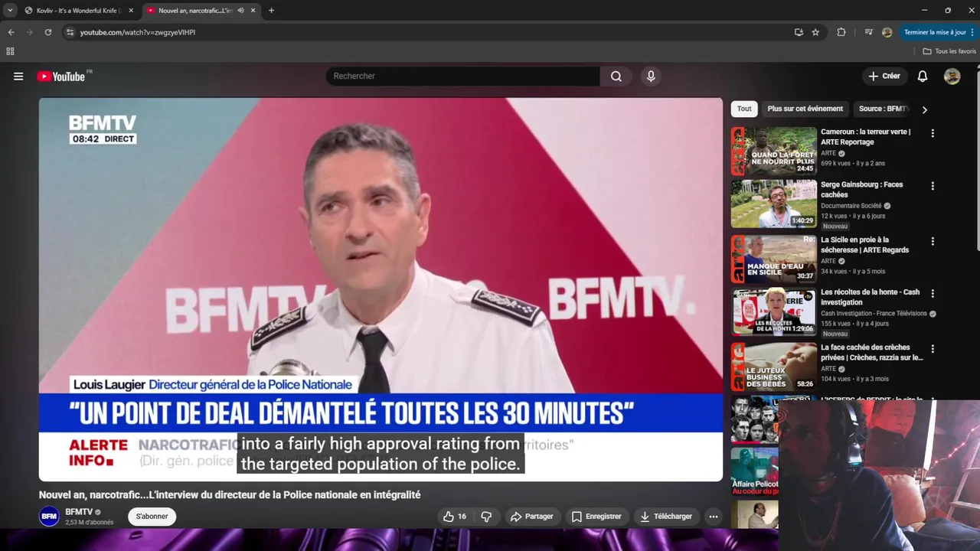Close the Kovliv tab
This screenshot has width=980, height=551.
[131, 11]
